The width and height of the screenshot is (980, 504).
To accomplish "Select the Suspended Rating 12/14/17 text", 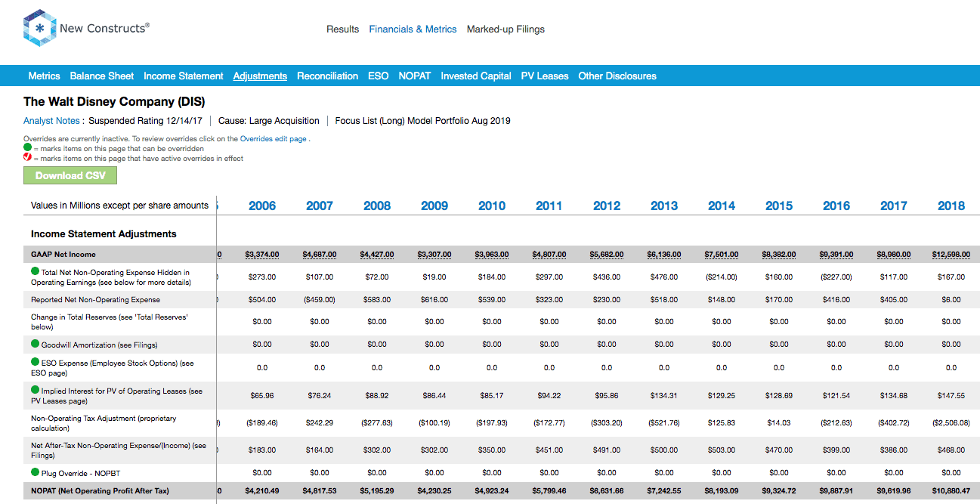I will point(146,120).
